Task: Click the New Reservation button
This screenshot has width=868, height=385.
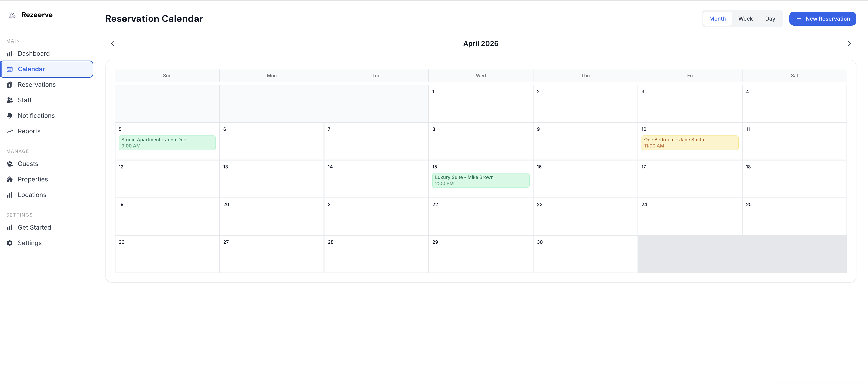Action: pos(822,19)
